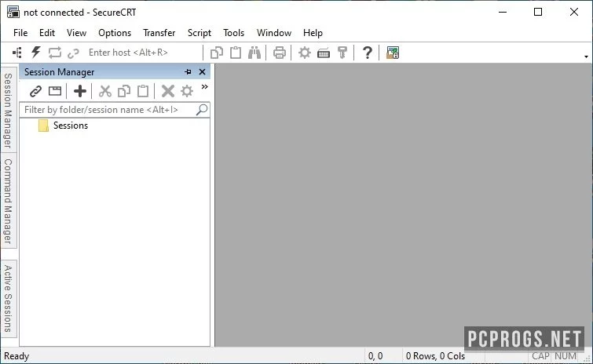The image size is (593, 364).
Task: Click the search magnifier in filter box
Action: pyautogui.click(x=202, y=110)
